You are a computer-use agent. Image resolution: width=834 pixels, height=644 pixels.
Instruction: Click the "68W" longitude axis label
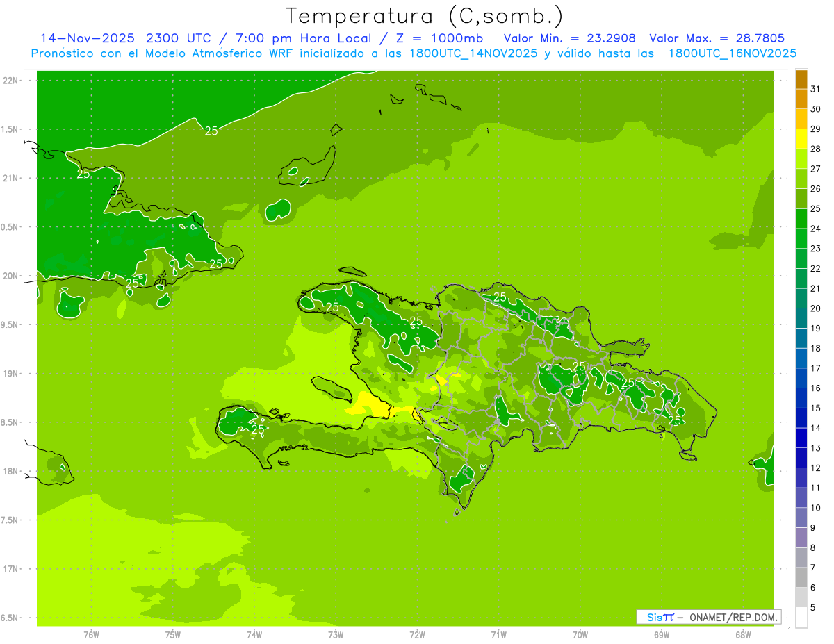742,636
